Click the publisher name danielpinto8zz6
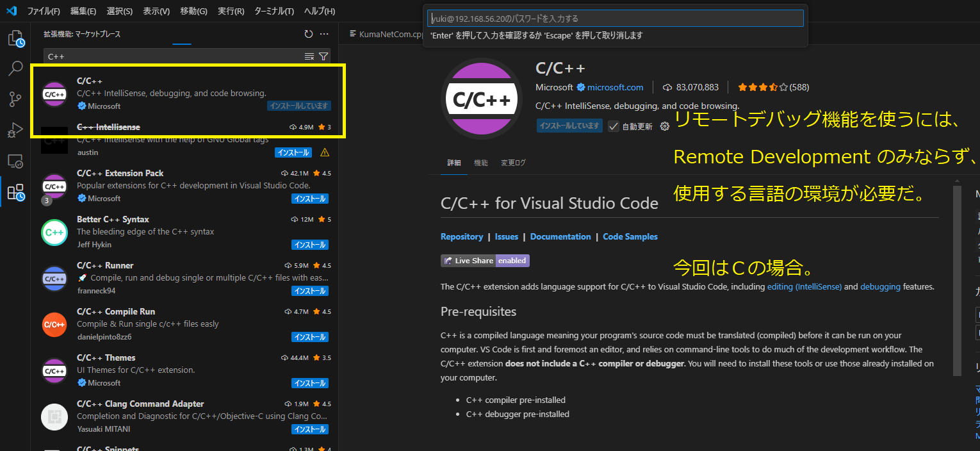Image resolution: width=980 pixels, height=451 pixels. (104, 337)
